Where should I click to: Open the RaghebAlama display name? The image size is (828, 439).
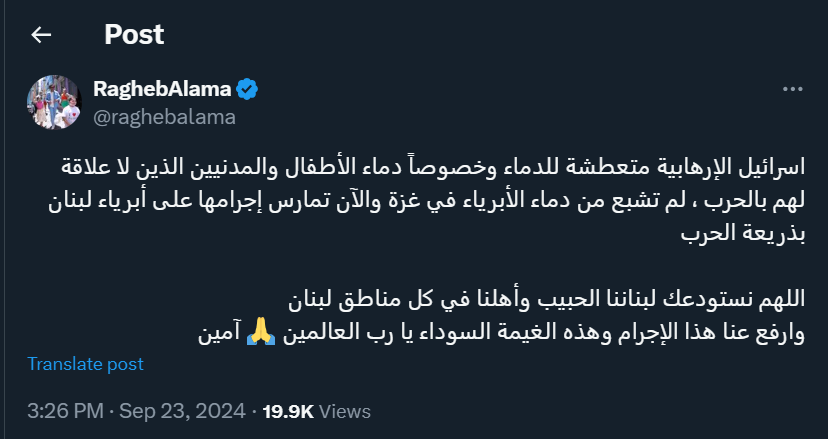click(162, 90)
